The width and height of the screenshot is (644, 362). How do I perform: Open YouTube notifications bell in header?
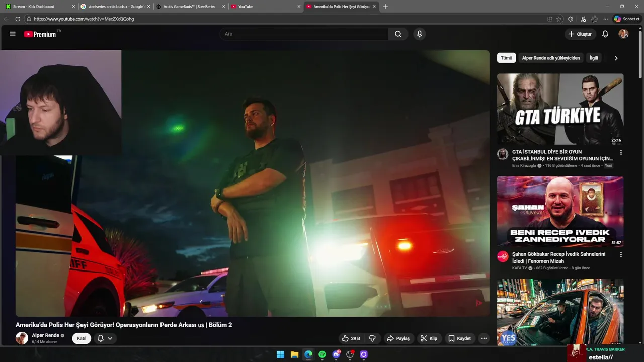pos(605,34)
